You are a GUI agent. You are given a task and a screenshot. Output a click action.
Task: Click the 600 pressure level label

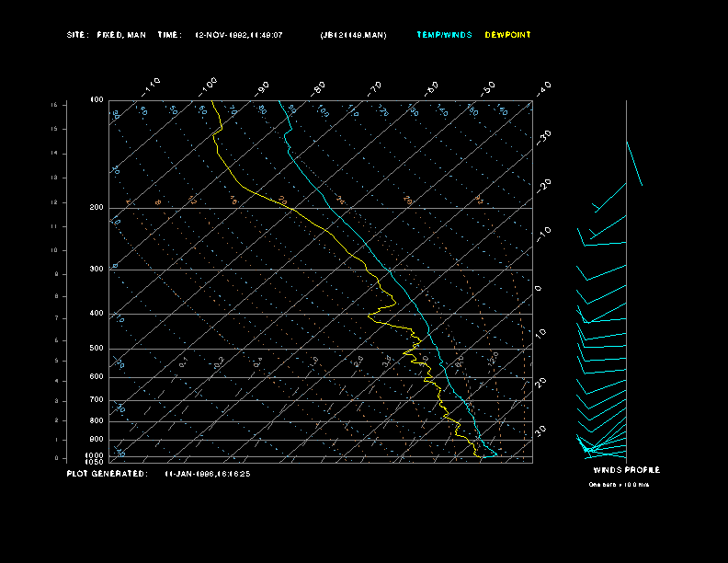point(97,377)
